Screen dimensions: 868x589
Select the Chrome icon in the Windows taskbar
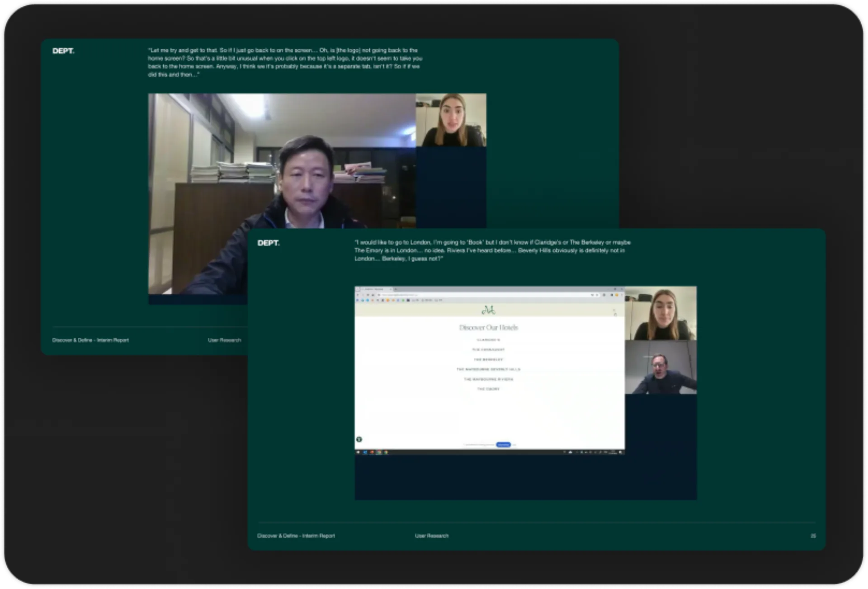[378, 452]
